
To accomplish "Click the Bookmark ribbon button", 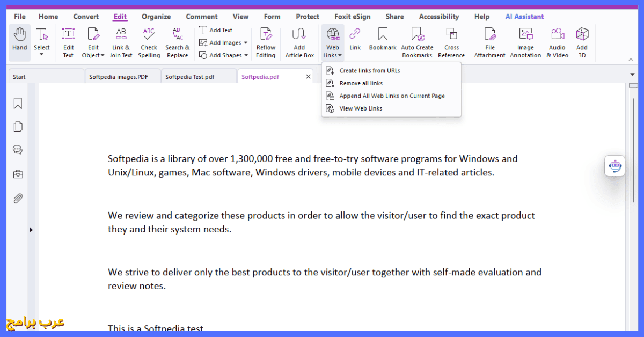I will [x=383, y=39].
